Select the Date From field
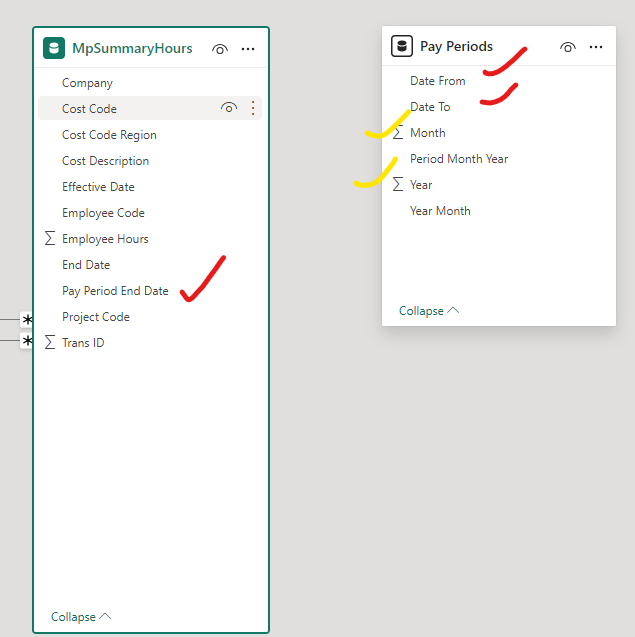The width and height of the screenshot is (635, 637). point(438,81)
